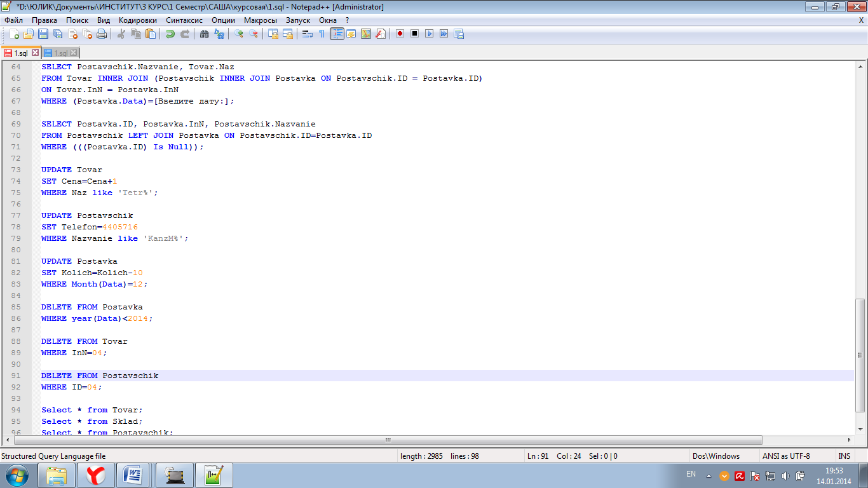Toggle Show All Characters pilcrow button
The height and width of the screenshot is (488, 868).
pos(322,34)
